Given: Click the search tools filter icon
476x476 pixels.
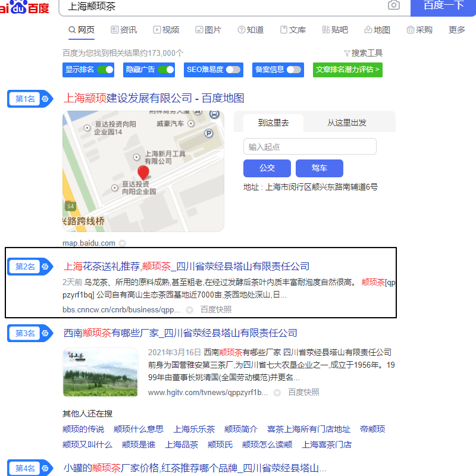Looking at the screenshot, I should 347,54.
